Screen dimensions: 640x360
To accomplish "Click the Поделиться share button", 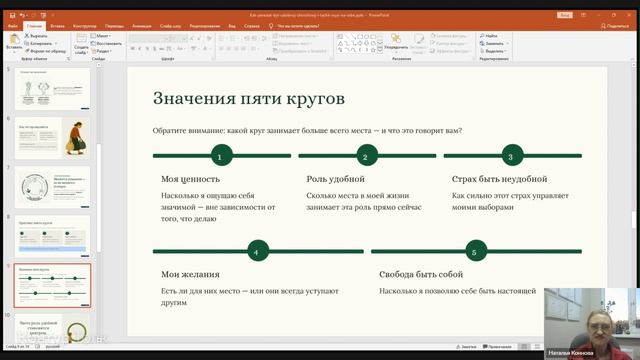I will coord(615,26).
